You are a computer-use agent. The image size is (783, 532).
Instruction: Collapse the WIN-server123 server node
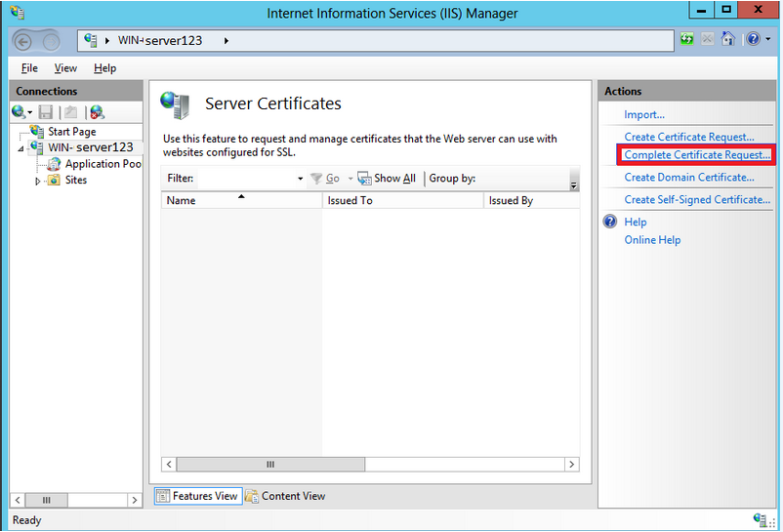tap(21, 148)
